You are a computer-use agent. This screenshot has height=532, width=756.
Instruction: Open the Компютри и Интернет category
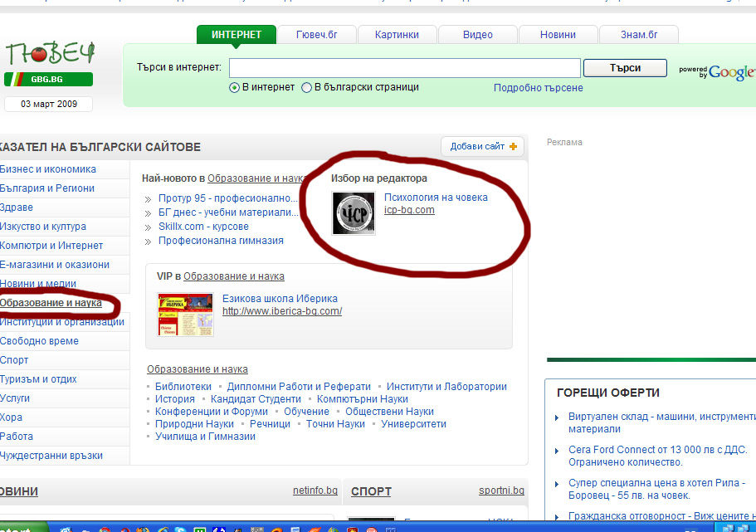[51, 246]
